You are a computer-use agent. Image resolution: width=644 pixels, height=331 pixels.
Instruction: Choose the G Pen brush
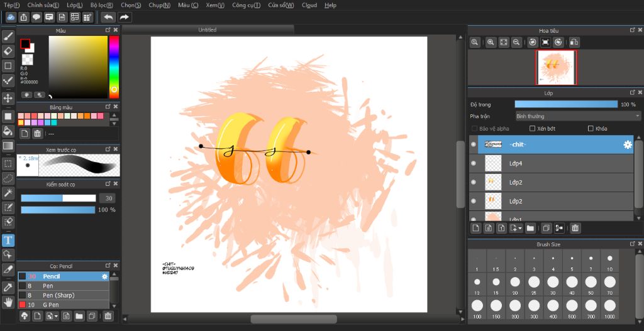pyautogui.click(x=52, y=304)
